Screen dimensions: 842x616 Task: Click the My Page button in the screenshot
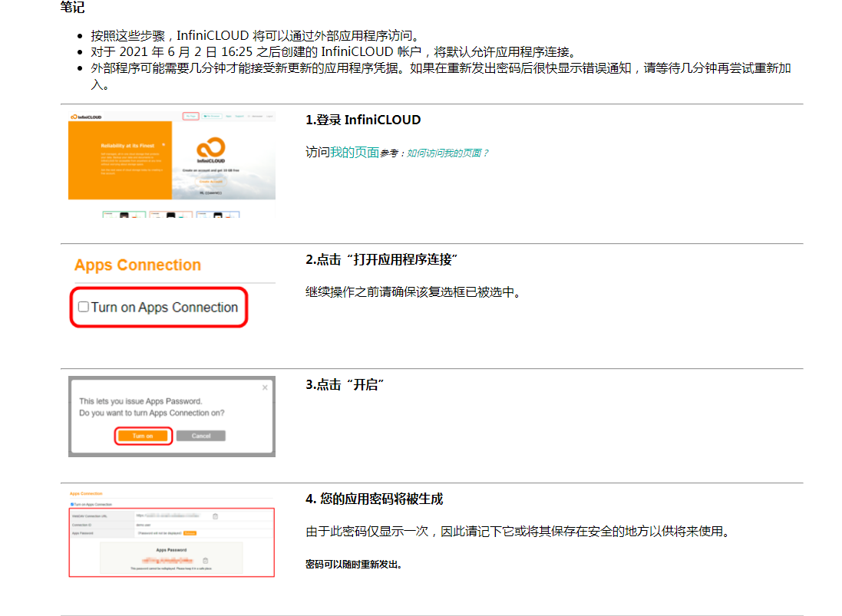tap(190, 117)
